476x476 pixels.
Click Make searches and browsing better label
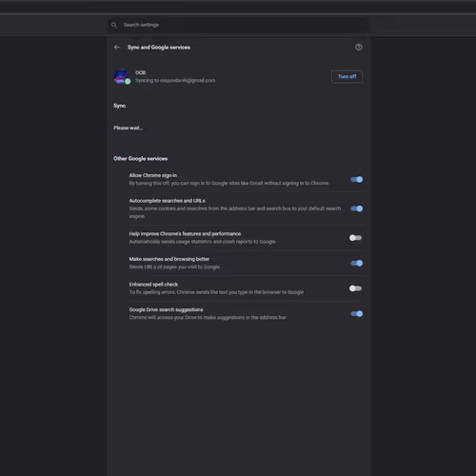tap(169, 259)
